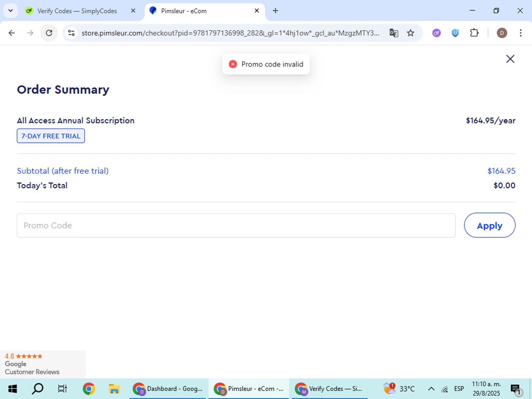Click the All Access Annual Subscription text
Image resolution: width=532 pixels, height=399 pixels.
pos(76,121)
